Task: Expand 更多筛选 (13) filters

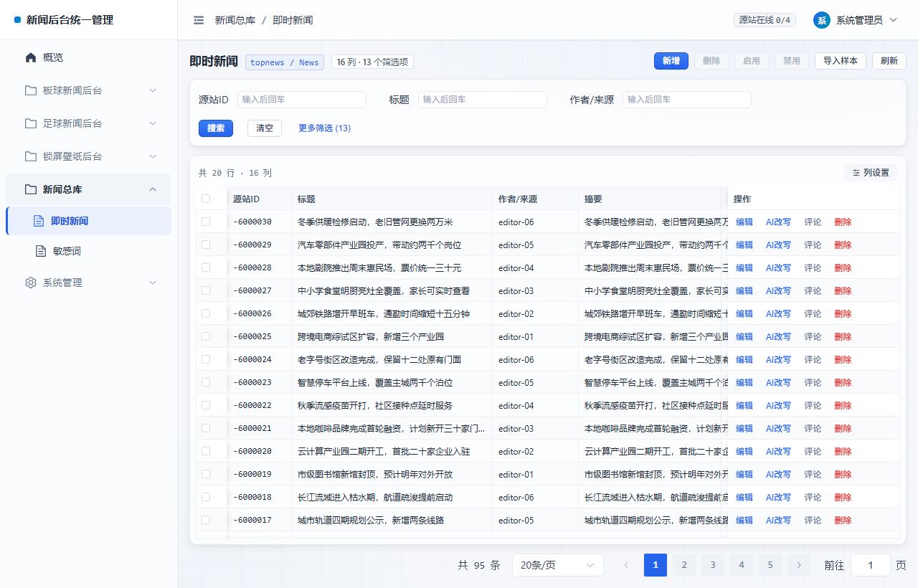Action: coord(324,128)
